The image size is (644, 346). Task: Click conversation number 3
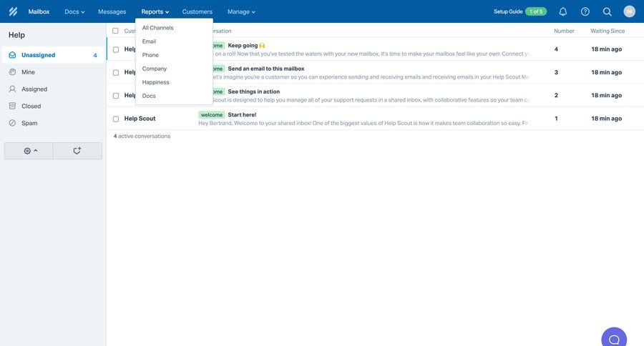(x=556, y=72)
